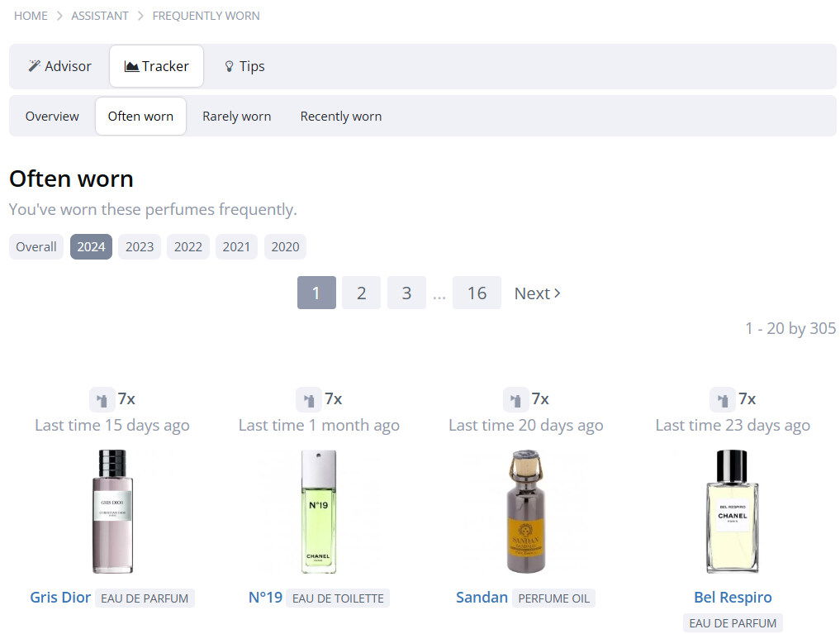This screenshot has height=634, width=840.
Task: Click the N°19 green bottle image
Action: coord(319,512)
